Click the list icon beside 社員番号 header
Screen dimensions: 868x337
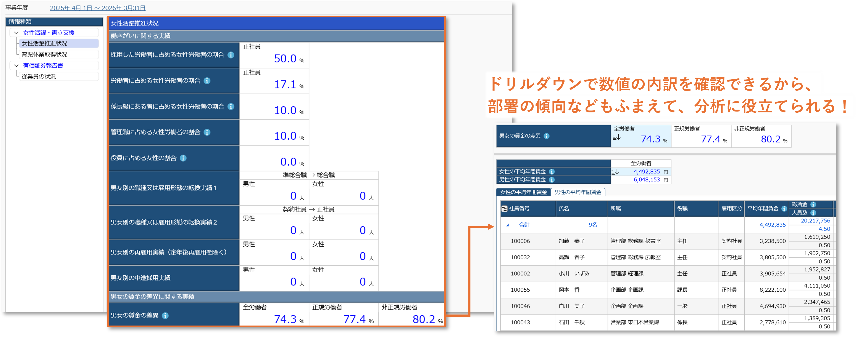click(504, 209)
